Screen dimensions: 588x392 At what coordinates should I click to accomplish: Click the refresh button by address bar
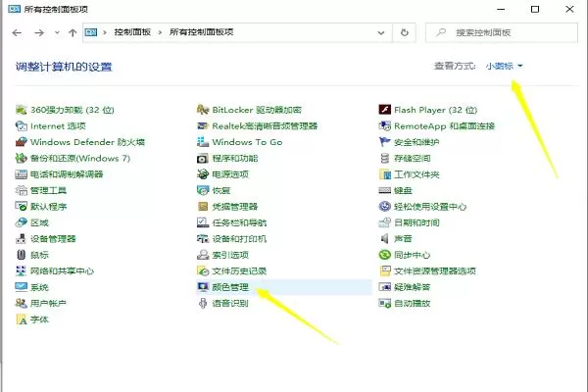(x=404, y=32)
